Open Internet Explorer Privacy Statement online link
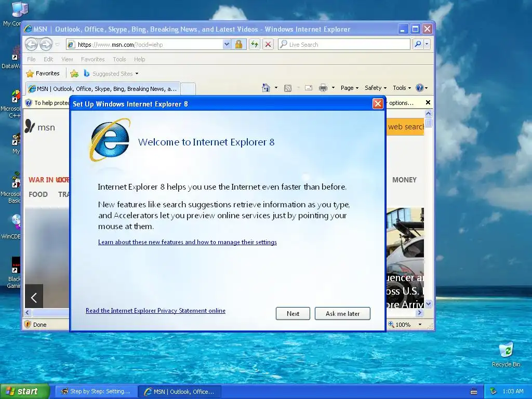 (155, 311)
